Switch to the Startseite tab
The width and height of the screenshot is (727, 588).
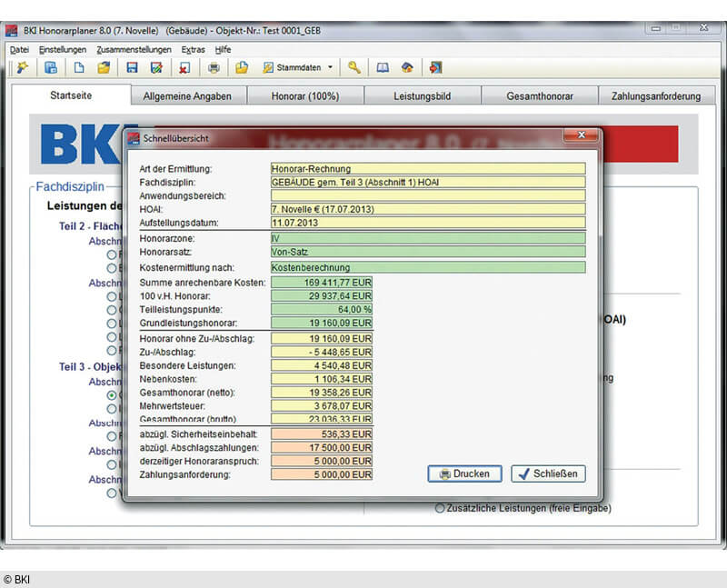[71, 95]
